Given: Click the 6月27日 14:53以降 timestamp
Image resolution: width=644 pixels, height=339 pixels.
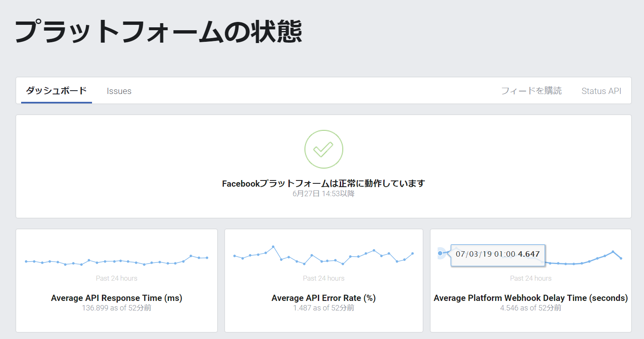Looking at the screenshot, I should click(x=324, y=194).
